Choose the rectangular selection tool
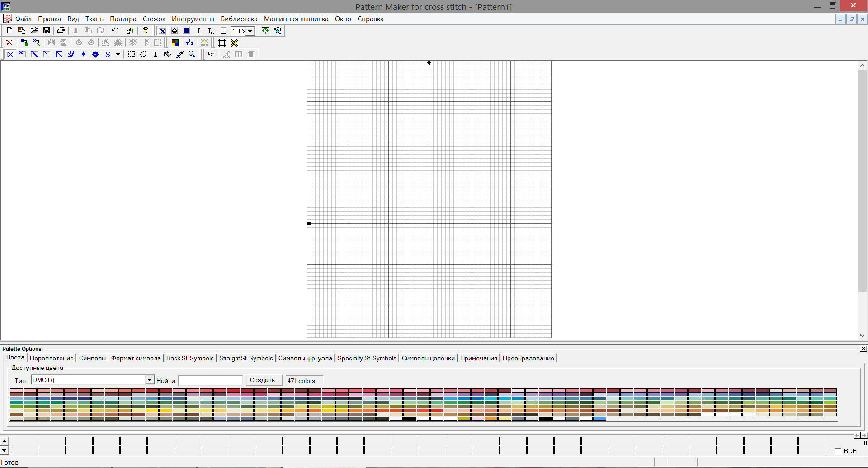 pos(131,54)
